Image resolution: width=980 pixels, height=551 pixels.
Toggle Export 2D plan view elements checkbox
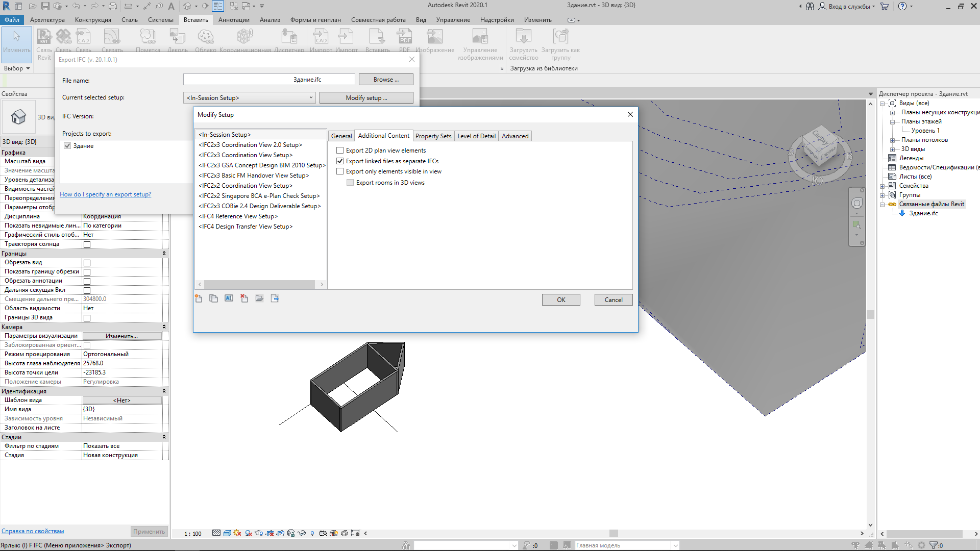click(x=339, y=150)
